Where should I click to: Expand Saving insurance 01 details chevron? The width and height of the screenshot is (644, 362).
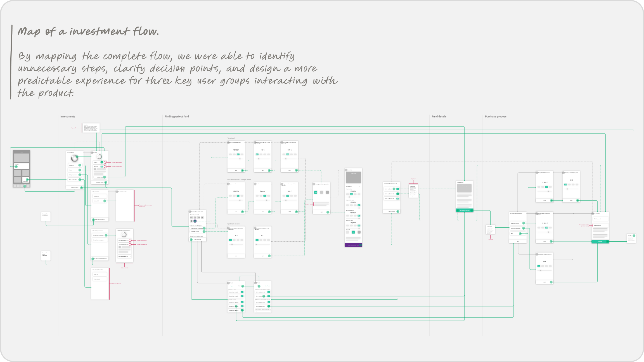130,240
